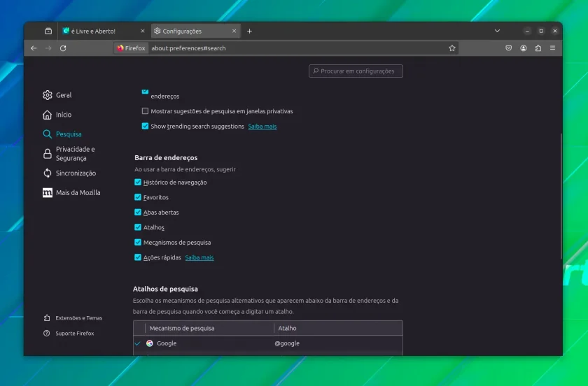Select the Google search engine row
This screenshot has width=588, height=386.
click(x=267, y=343)
